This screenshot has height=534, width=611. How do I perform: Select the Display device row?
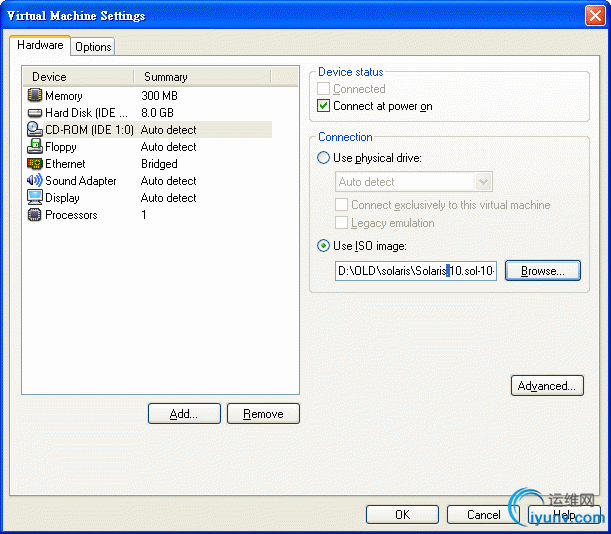click(148, 198)
